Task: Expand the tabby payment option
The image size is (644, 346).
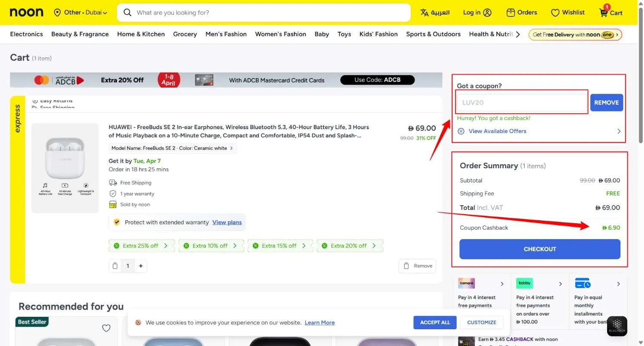Action: [560, 284]
